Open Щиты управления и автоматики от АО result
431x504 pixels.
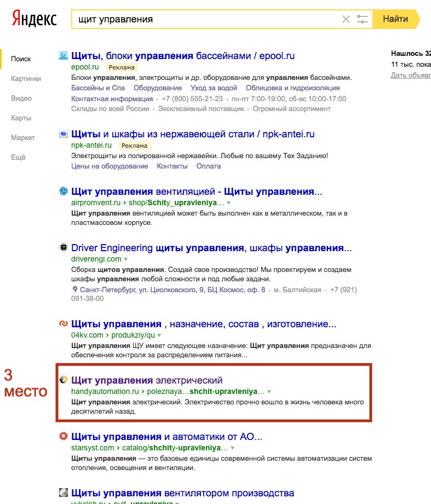(x=166, y=437)
